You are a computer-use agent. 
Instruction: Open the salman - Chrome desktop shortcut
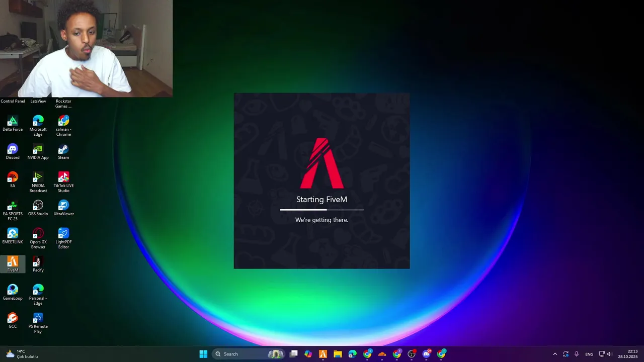pos(63,126)
